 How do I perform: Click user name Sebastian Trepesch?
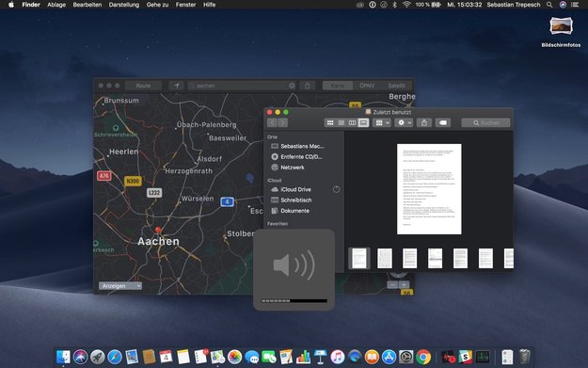click(514, 5)
